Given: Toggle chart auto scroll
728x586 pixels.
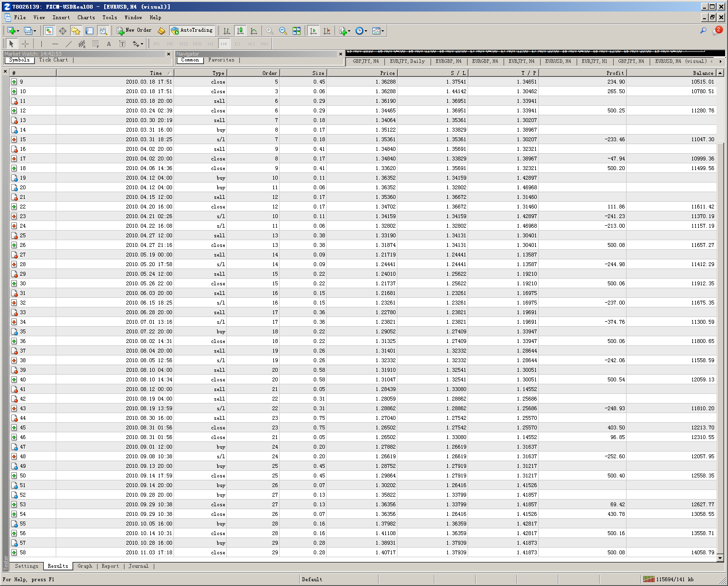Looking at the screenshot, I should (x=313, y=31).
